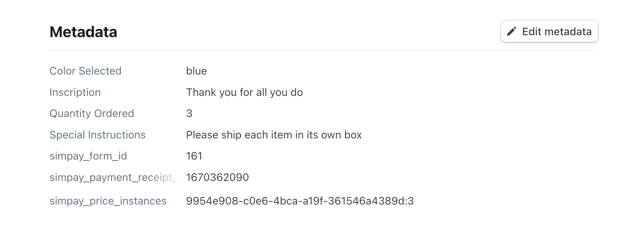Image resolution: width=644 pixels, height=240 pixels.
Task: Select the receipt value 1670362090
Action: pos(218,177)
